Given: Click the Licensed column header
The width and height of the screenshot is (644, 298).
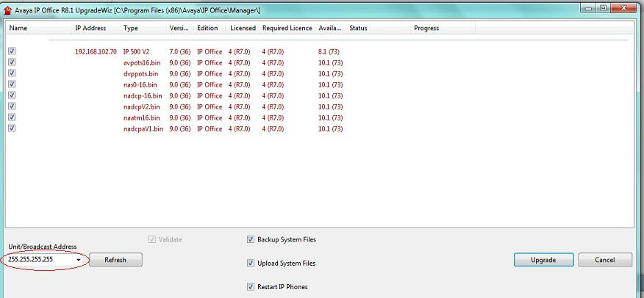Looking at the screenshot, I should 243,29.
